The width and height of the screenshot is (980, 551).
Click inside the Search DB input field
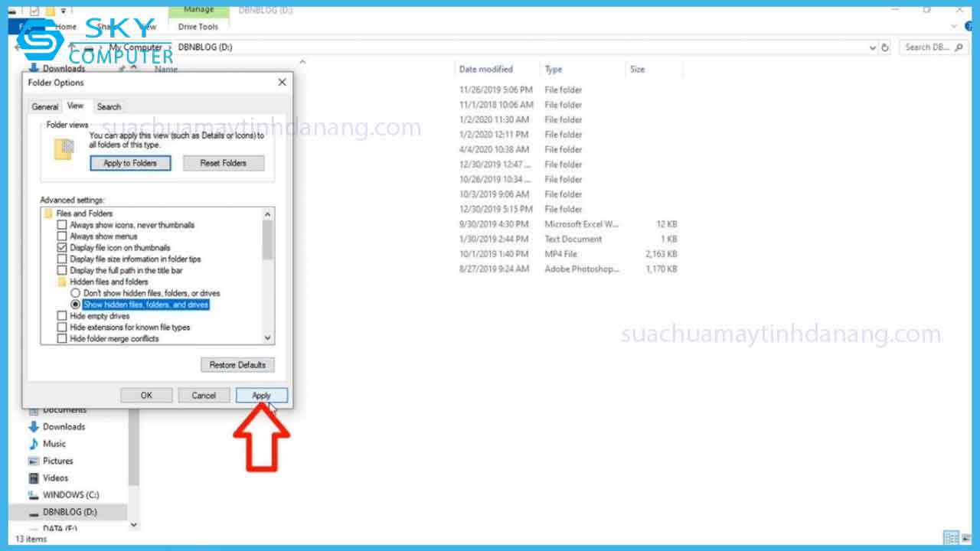click(x=926, y=47)
